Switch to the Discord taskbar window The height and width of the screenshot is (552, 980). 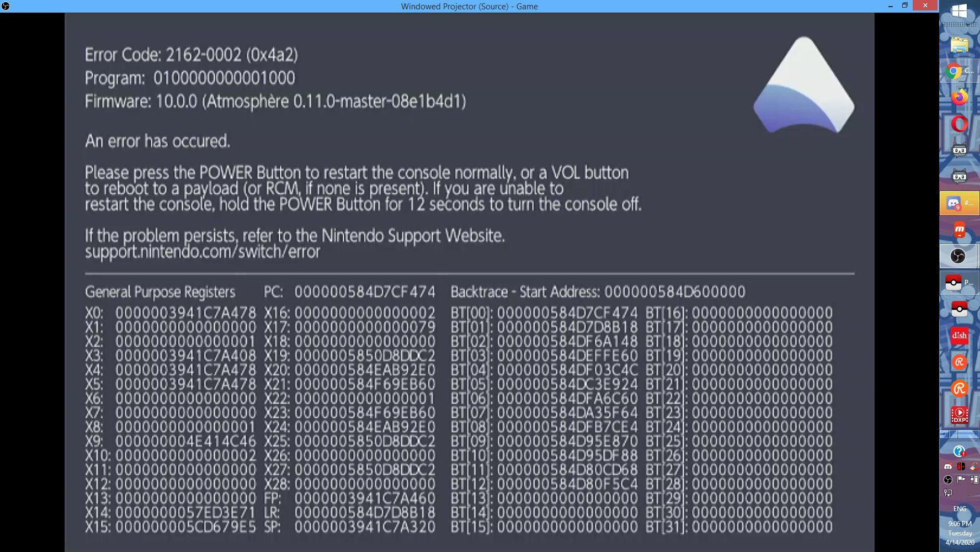tap(960, 203)
